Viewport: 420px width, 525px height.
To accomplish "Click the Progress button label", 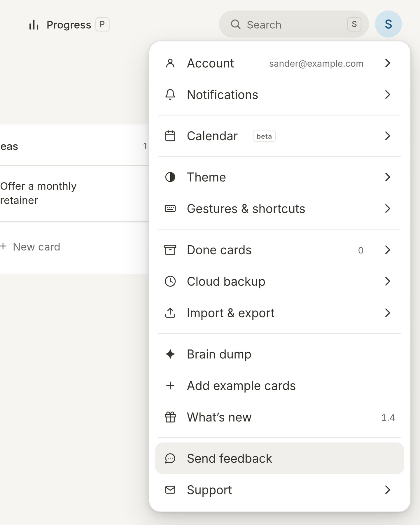I will pyautogui.click(x=69, y=25).
